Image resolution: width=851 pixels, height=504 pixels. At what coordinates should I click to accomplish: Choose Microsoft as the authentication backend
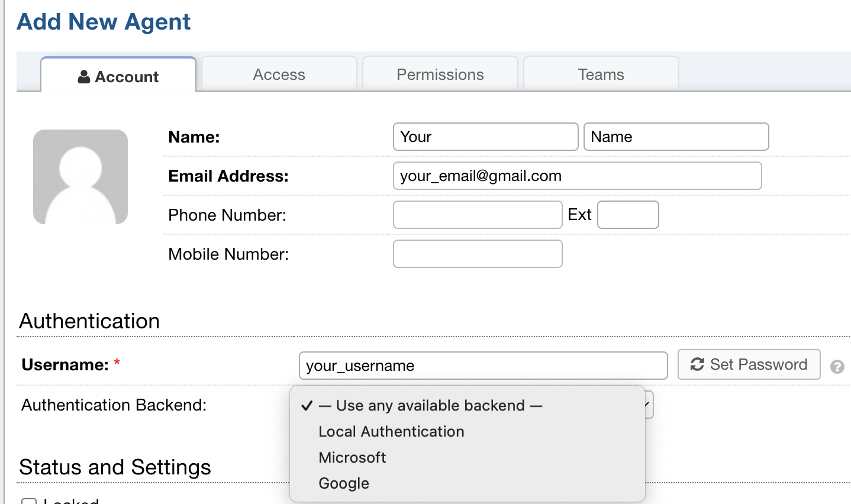[x=352, y=457]
